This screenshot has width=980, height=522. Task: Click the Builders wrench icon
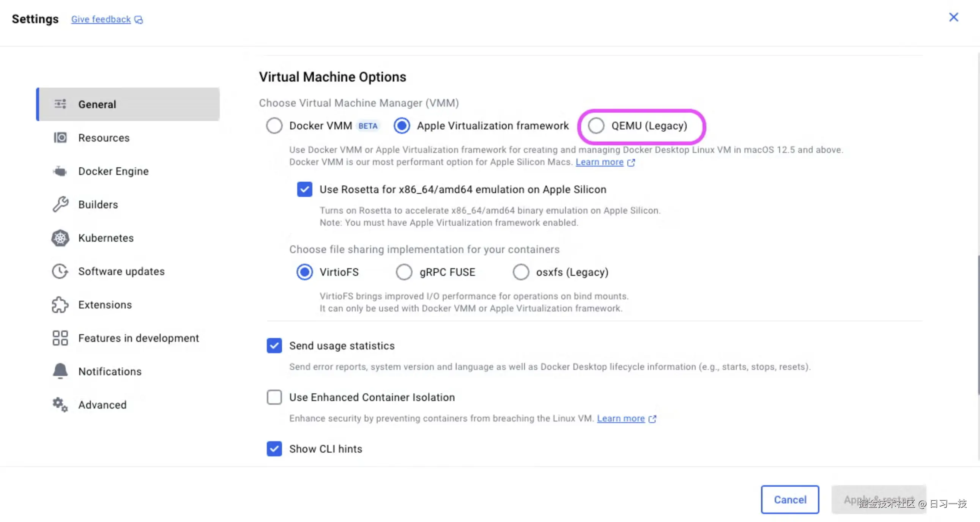[60, 204]
